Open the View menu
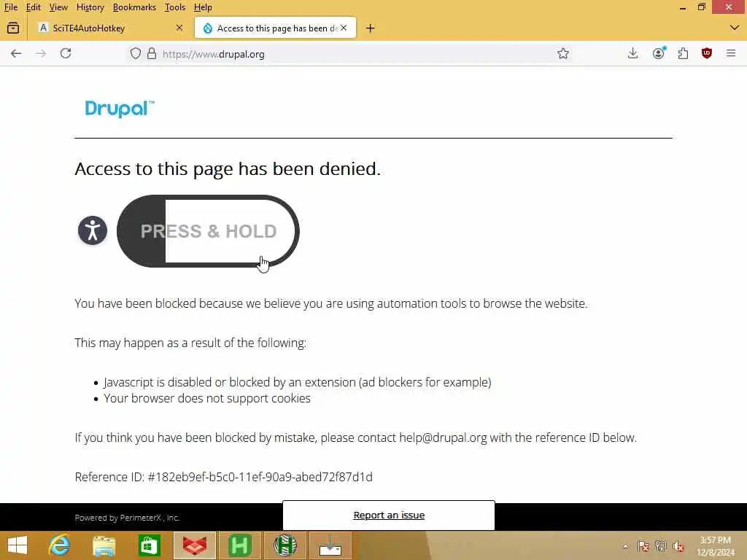This screenshot has width=747, height=560. click(x=58, y=7)
